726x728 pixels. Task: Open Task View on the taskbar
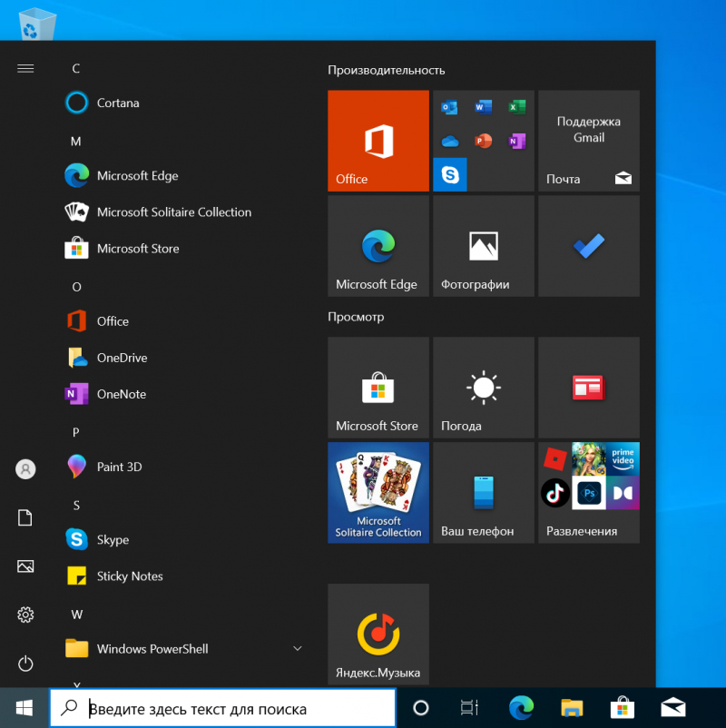pos(468,708)
